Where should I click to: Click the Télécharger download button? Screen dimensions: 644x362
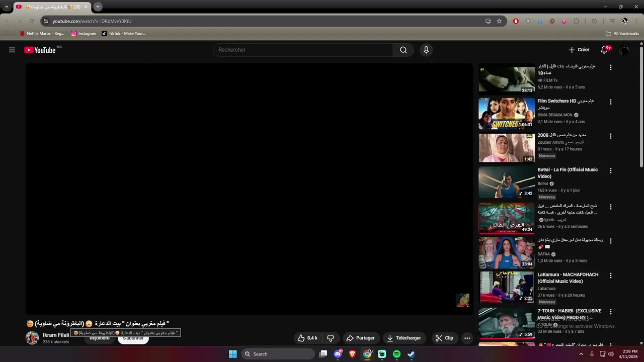(404, 338)
